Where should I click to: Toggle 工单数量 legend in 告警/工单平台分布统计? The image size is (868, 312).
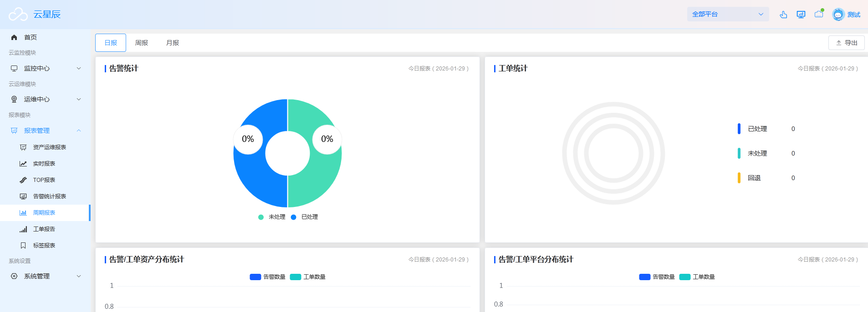point(697,277)
